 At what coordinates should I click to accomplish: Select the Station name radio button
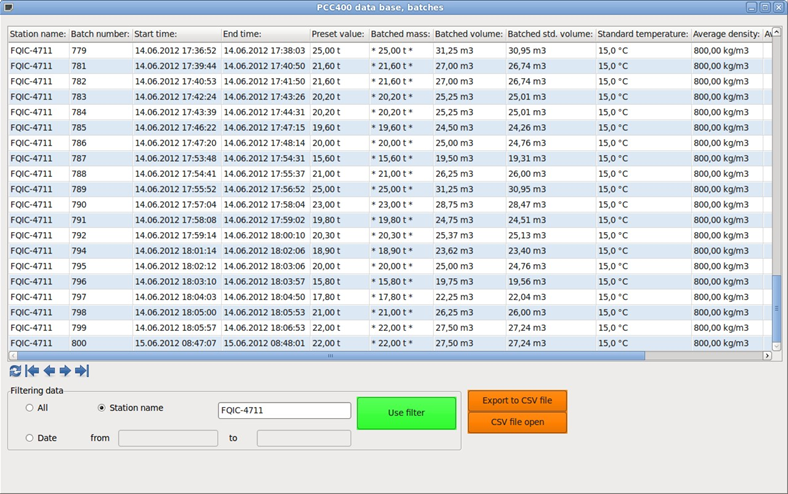pyautogui.click(x=102, y=408)
